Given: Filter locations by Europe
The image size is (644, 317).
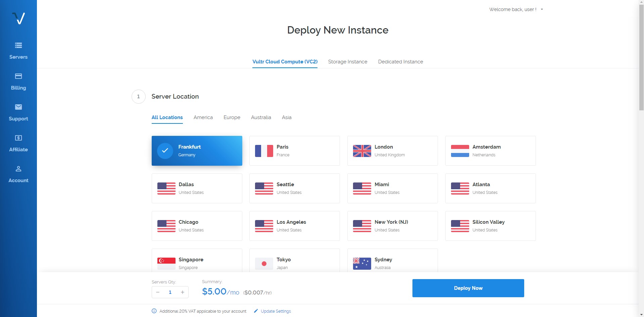Looking at the screenshot, I should tap(232, 117).
